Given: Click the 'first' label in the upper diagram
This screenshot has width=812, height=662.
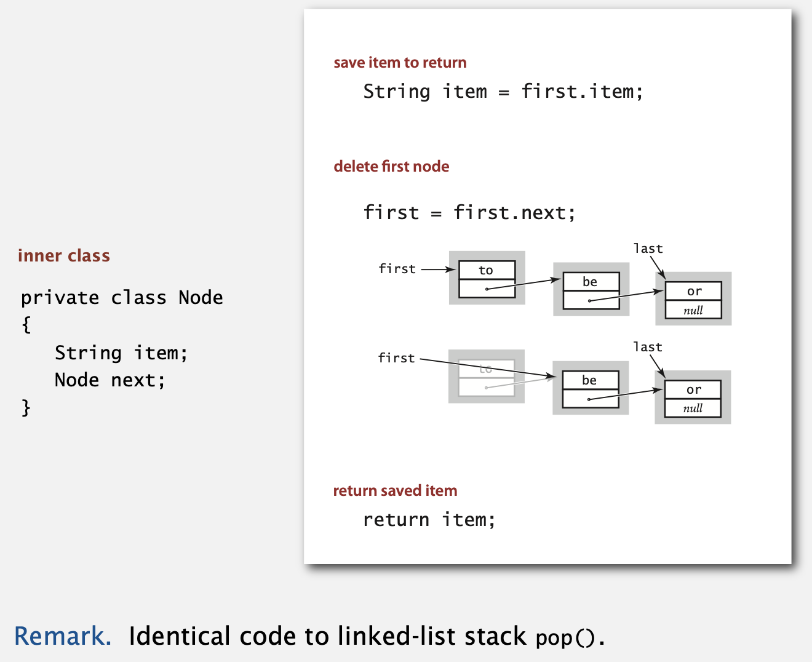Looking at the screenshot, I should (x=397, y=269).
